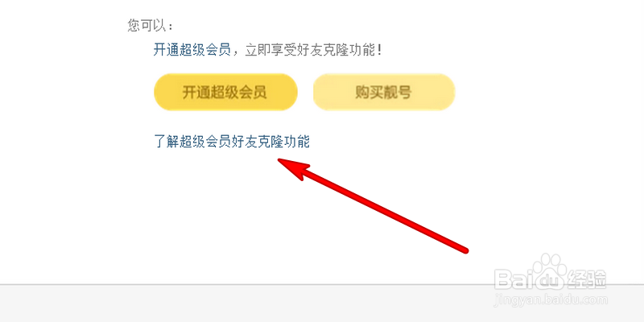
Task: Click the 'Bai' letters of the Baidu logo
Action: pyautogui.click(x=514, y=279)
